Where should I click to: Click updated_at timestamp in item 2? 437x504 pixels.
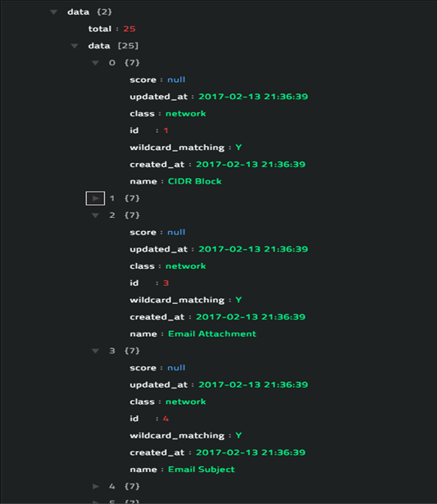(x=253, y=249)
